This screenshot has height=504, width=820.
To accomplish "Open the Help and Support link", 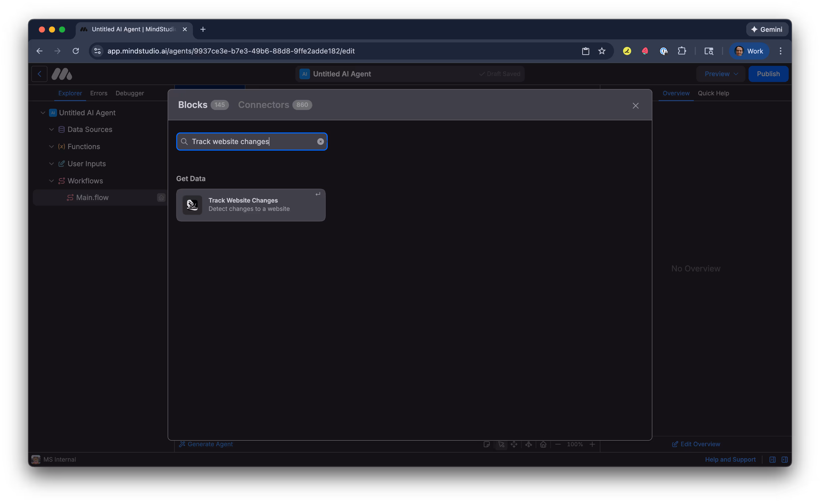I will [730, 459].
